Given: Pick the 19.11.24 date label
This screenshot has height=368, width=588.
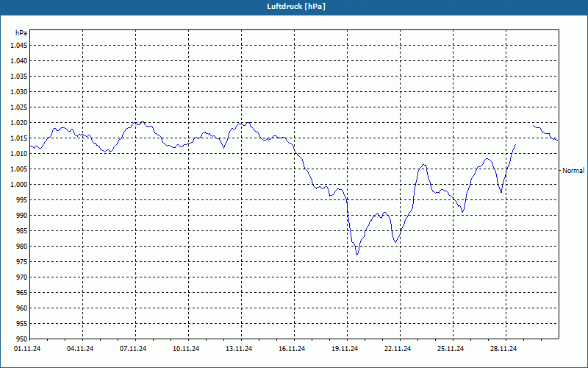Looking at the screenshot, I should (x=345, y=348).
